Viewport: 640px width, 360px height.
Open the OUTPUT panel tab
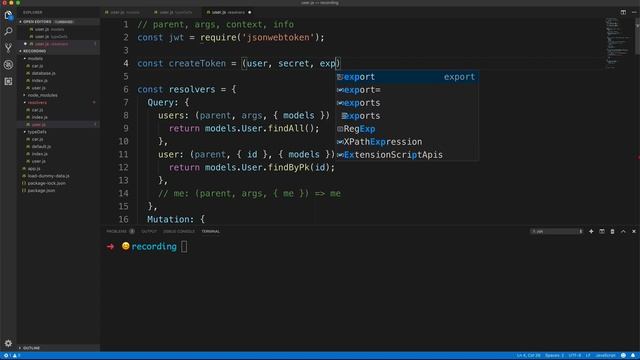[149, 231]
